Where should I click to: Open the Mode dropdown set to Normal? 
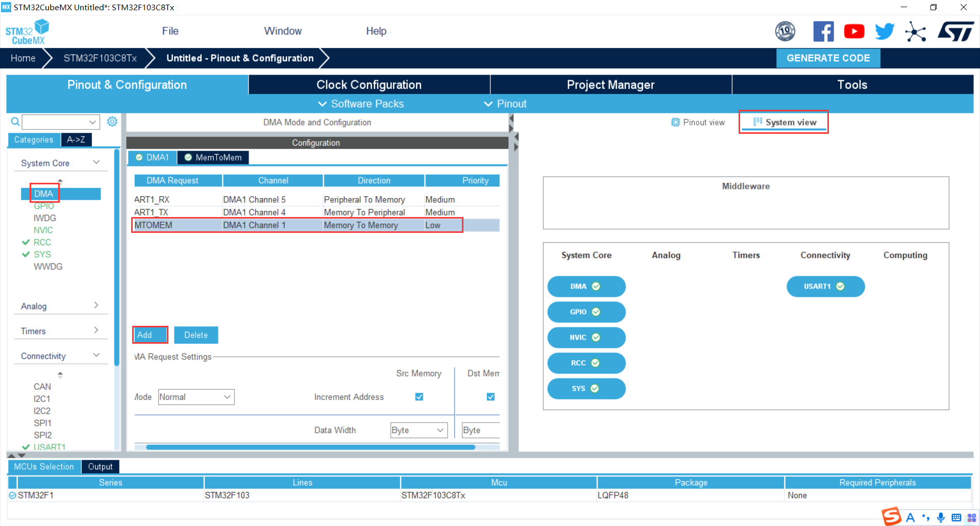tap(196, 397)
